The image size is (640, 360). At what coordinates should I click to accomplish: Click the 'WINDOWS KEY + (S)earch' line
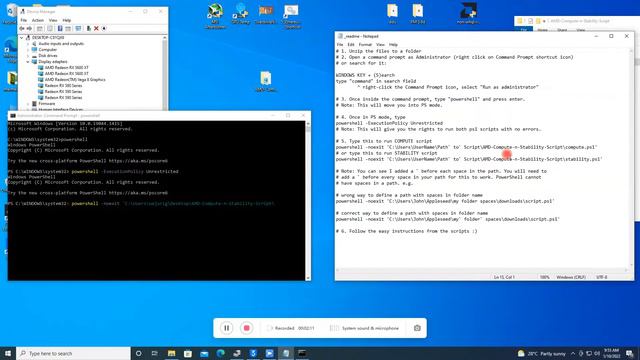(365, 75)
